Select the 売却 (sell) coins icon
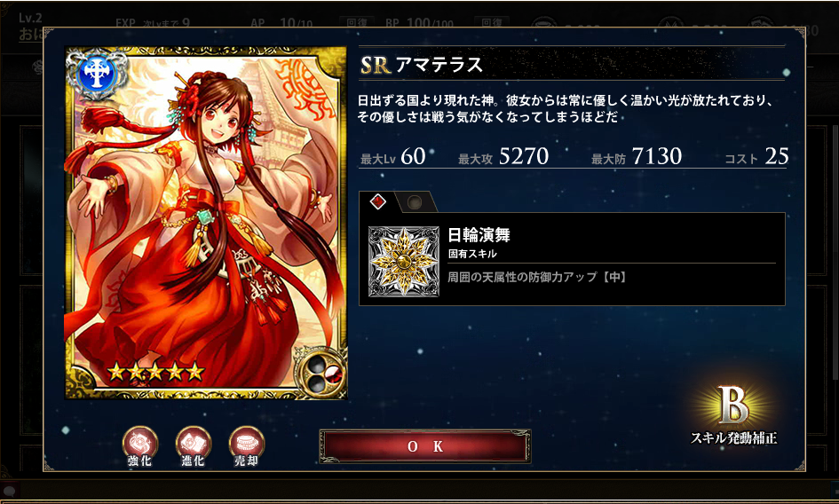 click(246, 446)
